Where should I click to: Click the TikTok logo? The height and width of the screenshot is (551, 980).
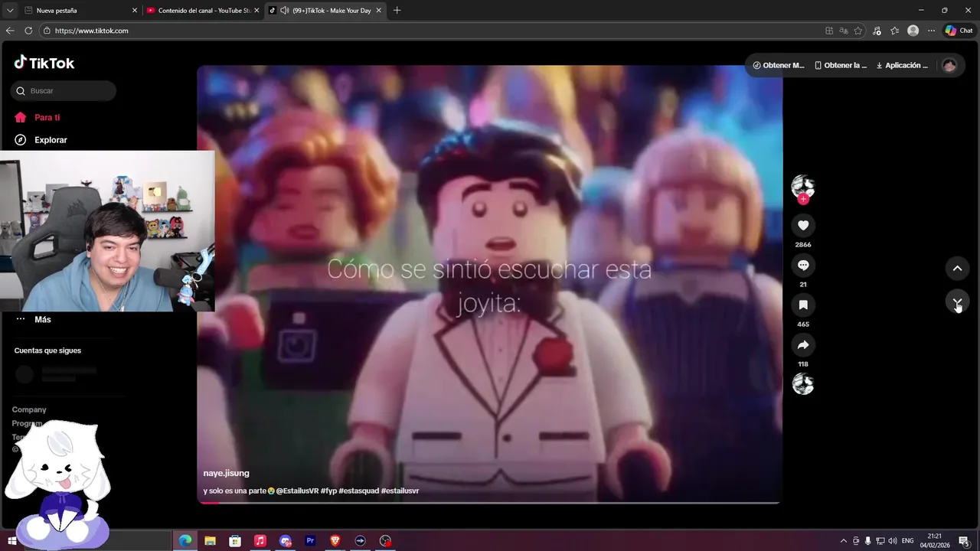click(x=44, y=63)
